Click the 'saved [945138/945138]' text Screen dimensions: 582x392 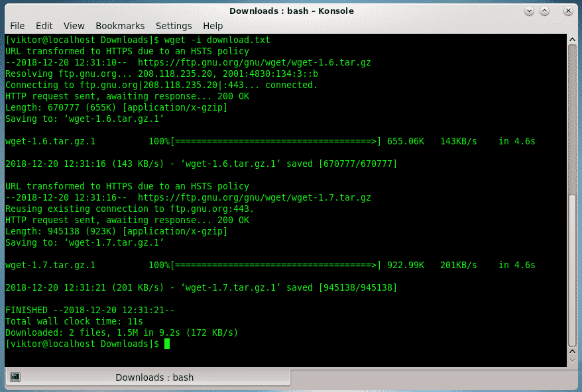[342, 287]
